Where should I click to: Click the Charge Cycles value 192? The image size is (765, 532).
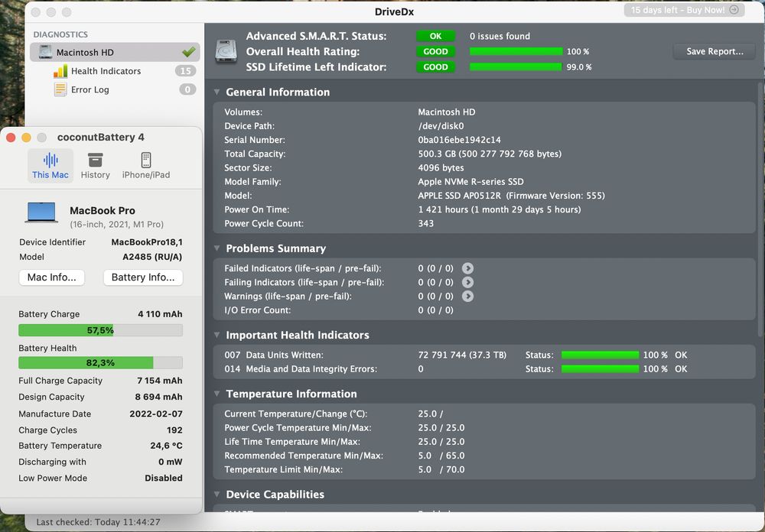tap(174, 430)
